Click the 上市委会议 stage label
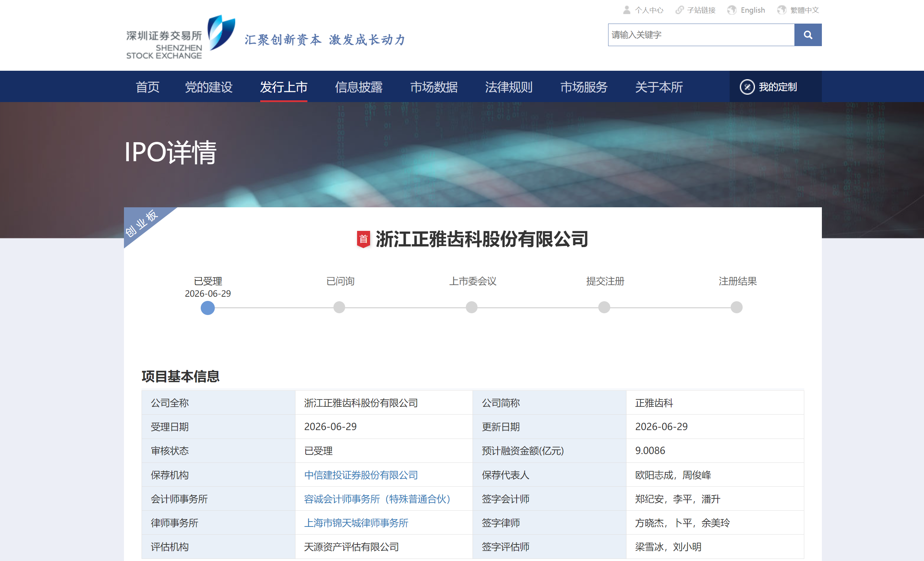924x561 pixels. 473,281
